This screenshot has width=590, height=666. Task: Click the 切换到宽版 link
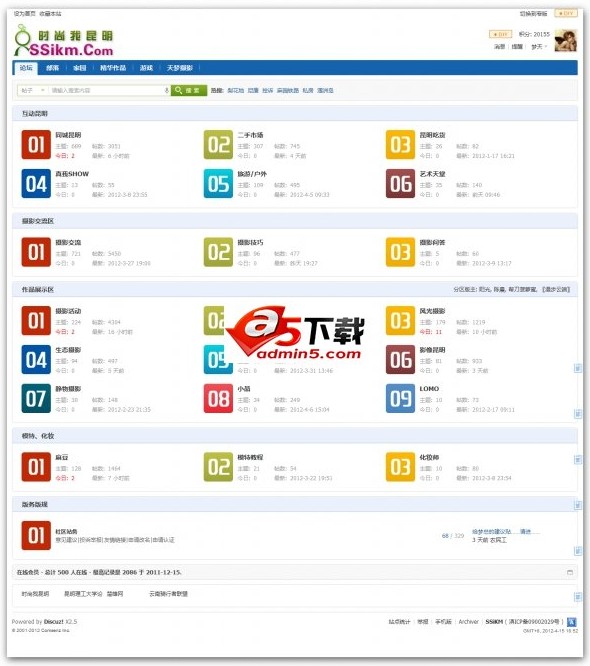pos(534,14)
